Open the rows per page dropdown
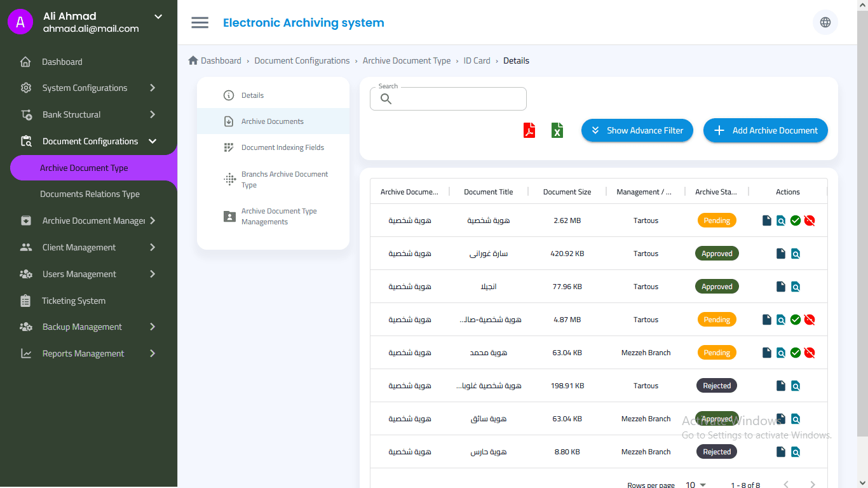Screen dimensions: 868x488 click(x=696, y=485)
